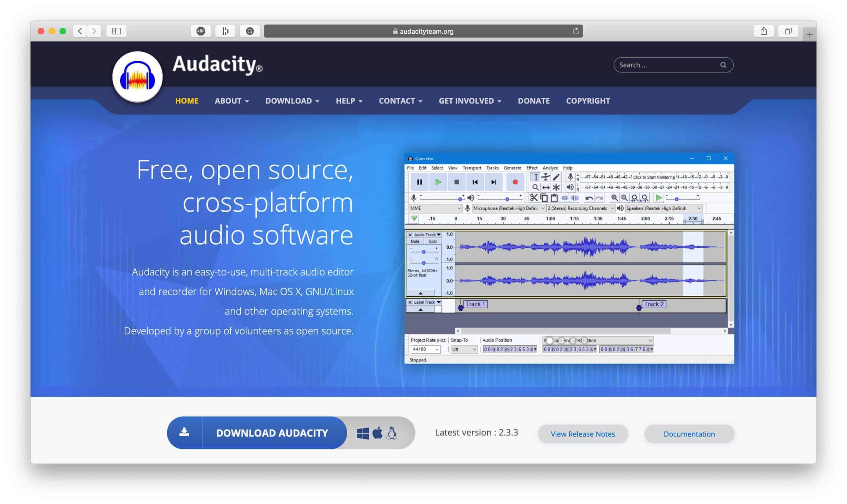Click the Track 1 timeline marker label
847x504 pixels.
[x=475, y=304]
